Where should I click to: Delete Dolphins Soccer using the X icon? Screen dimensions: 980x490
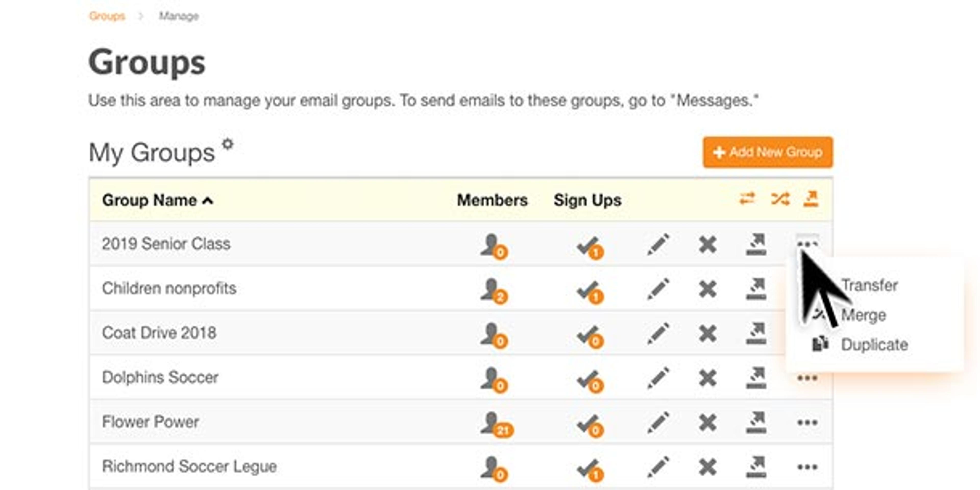click(708, 378)
